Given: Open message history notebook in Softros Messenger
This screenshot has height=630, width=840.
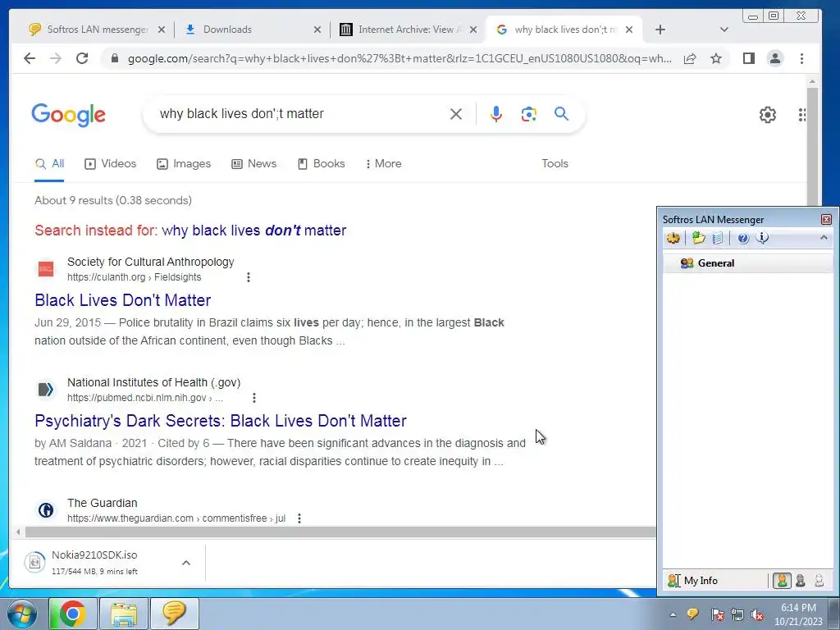Looking at the screenshot, I should (718, 238).
